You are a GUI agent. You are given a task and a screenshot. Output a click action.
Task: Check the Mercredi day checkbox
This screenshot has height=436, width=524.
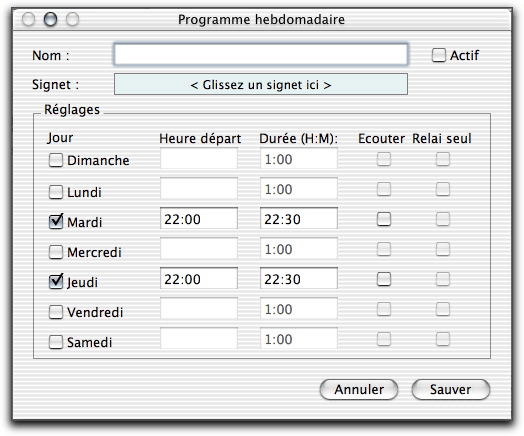pyautogui.click(x=56, y=252)
